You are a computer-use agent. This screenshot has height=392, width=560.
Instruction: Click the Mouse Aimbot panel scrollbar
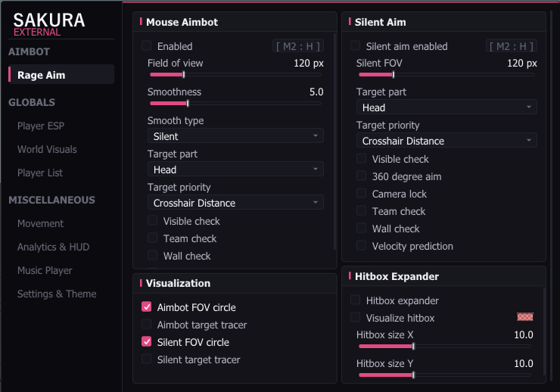coord(334,142)
